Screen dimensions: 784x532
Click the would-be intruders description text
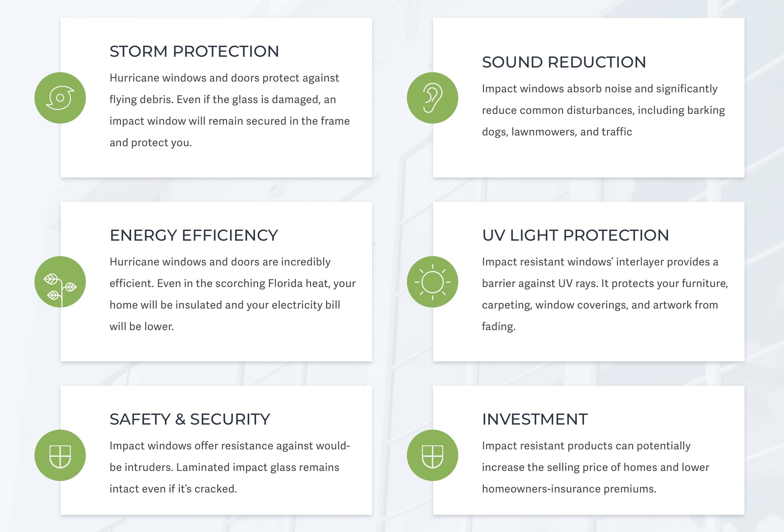[x=230, y=467]
